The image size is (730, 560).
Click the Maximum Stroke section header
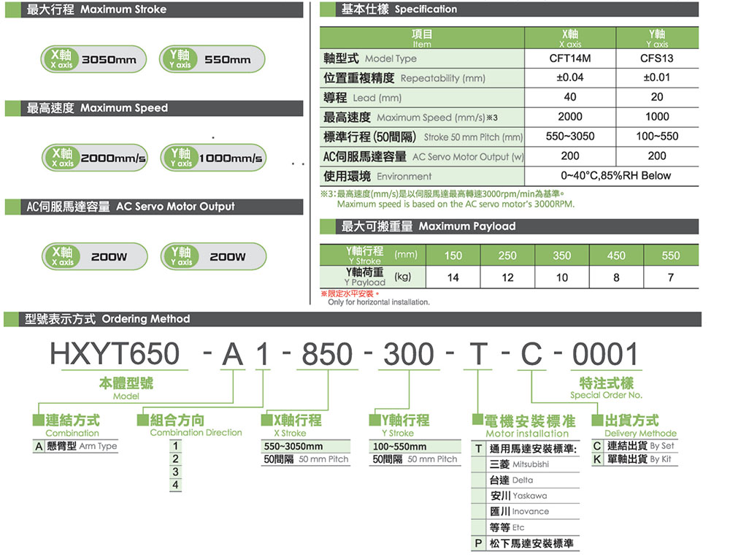(154, 9)
